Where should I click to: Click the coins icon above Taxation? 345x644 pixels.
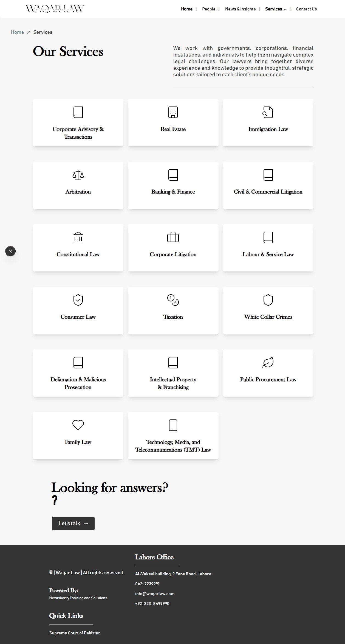(173, 300)
